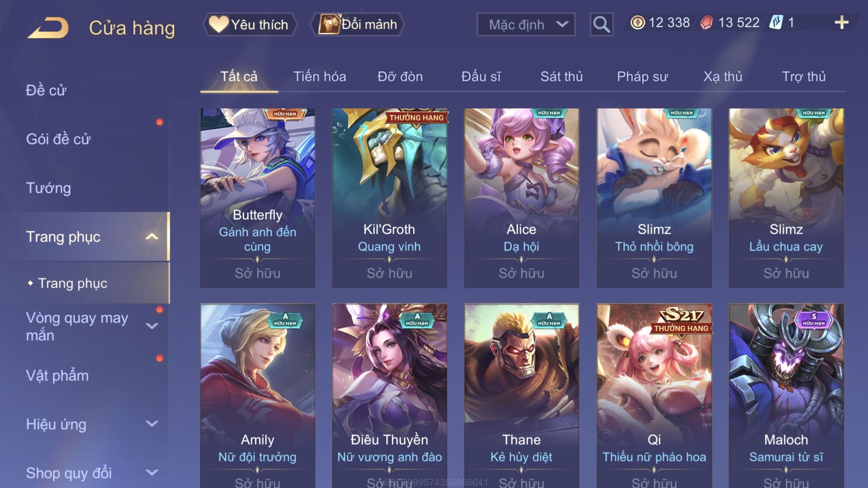Tap the plus icon to add currency
The image size is (868, 488).
pyautogui.click(x=841, y=23)
